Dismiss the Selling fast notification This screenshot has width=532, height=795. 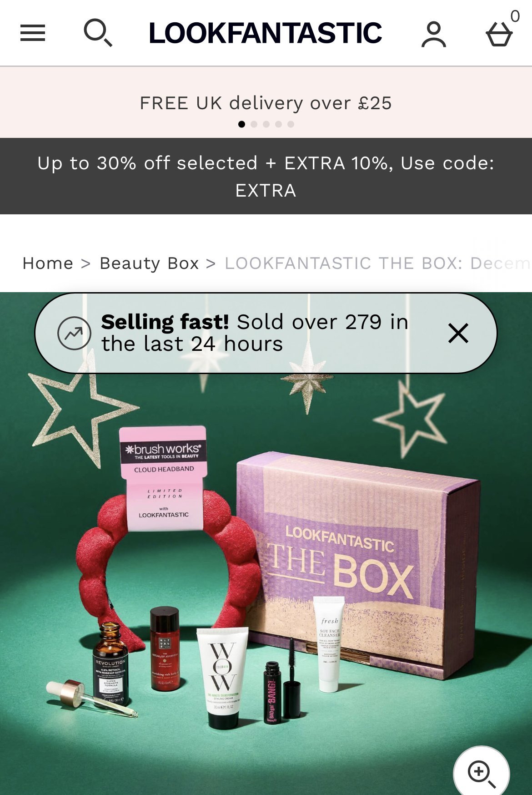tap(458, 333)
